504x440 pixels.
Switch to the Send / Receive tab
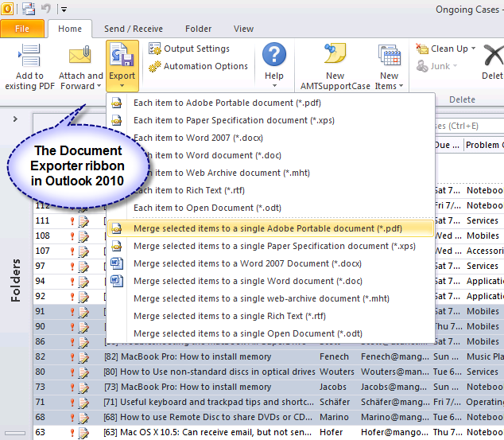coord(134,29)
